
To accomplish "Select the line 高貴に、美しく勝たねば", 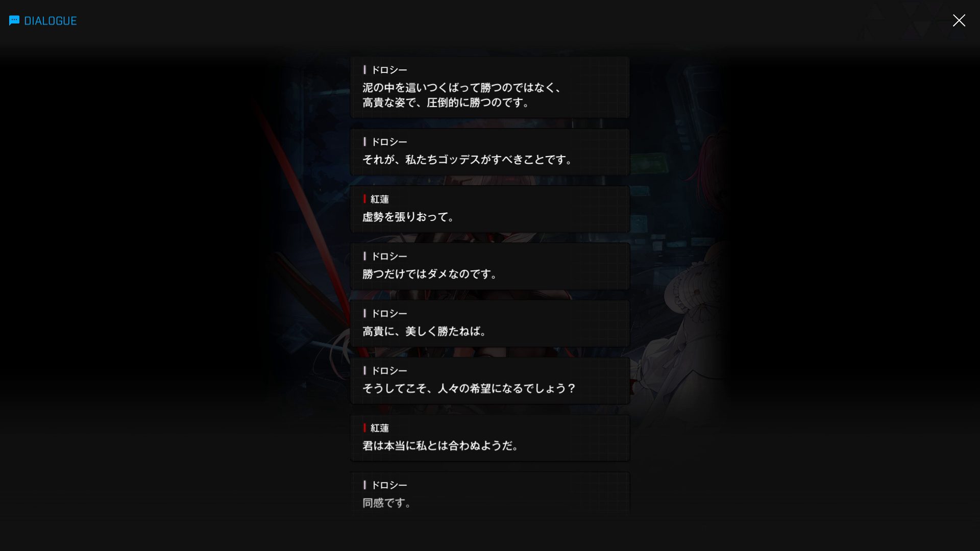I will [490, 323].
